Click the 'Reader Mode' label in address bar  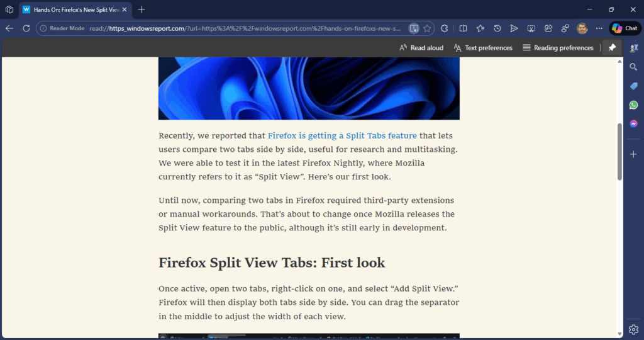(x=67, y=28)
